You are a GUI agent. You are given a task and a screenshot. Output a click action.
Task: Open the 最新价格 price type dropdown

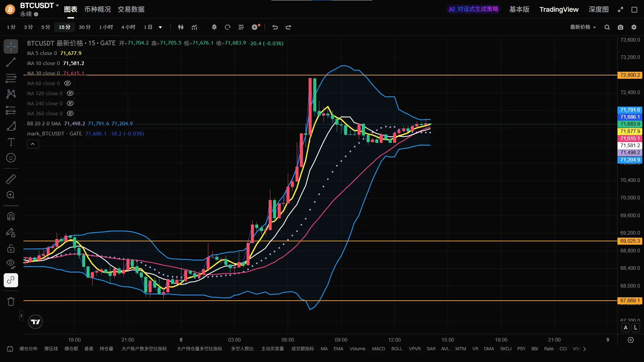point(583,27)
